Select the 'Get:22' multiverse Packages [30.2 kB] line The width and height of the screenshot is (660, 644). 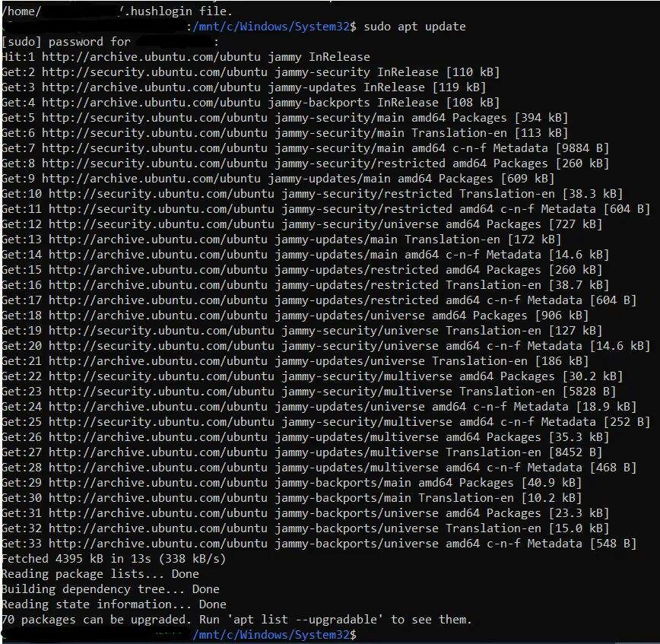click(x=312, y=376)
